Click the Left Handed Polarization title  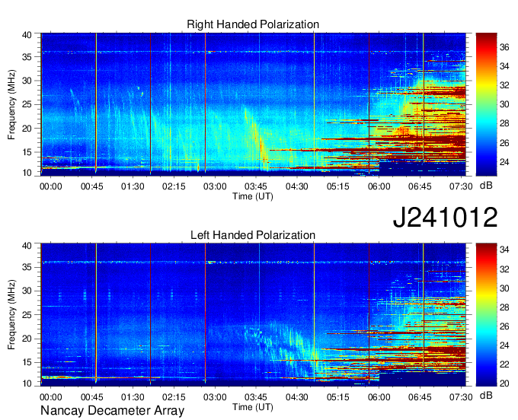click(x=253, y=235)
